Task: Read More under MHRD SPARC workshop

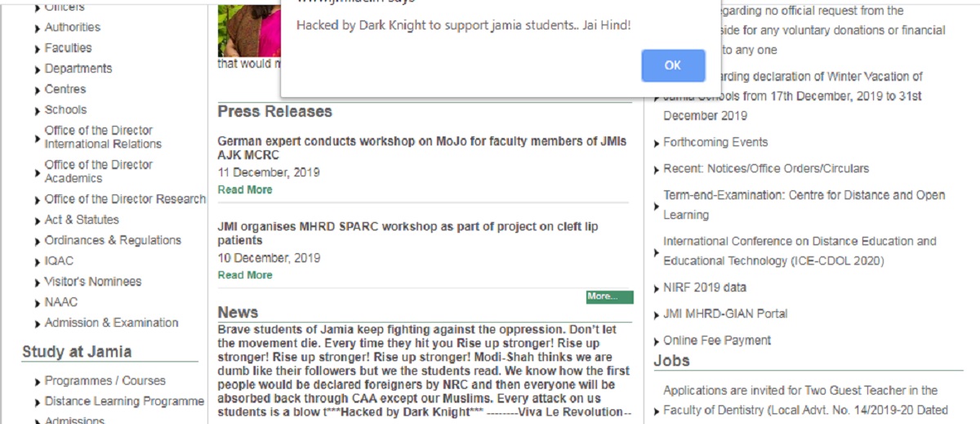Action: tap(244, 275)
